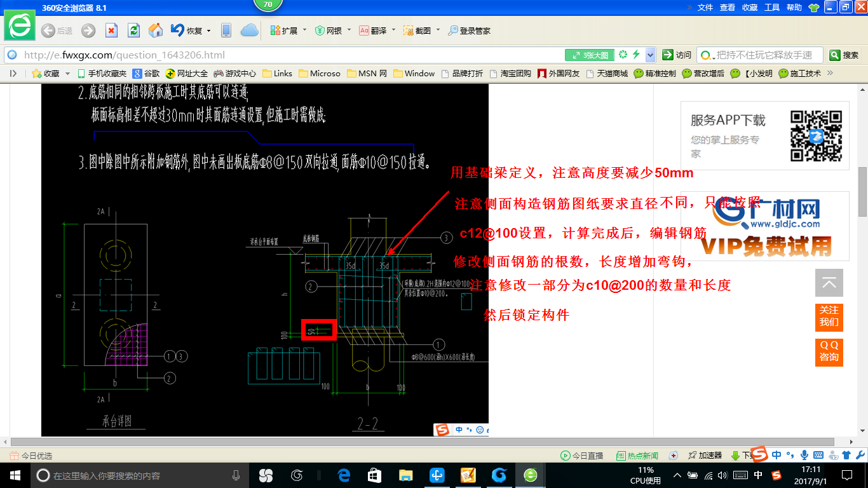Click the mobile phone toolbar icon
Image resolution: width=868 pixels, height=488 pixels.
pyautogui.click(x=226, y=30)
